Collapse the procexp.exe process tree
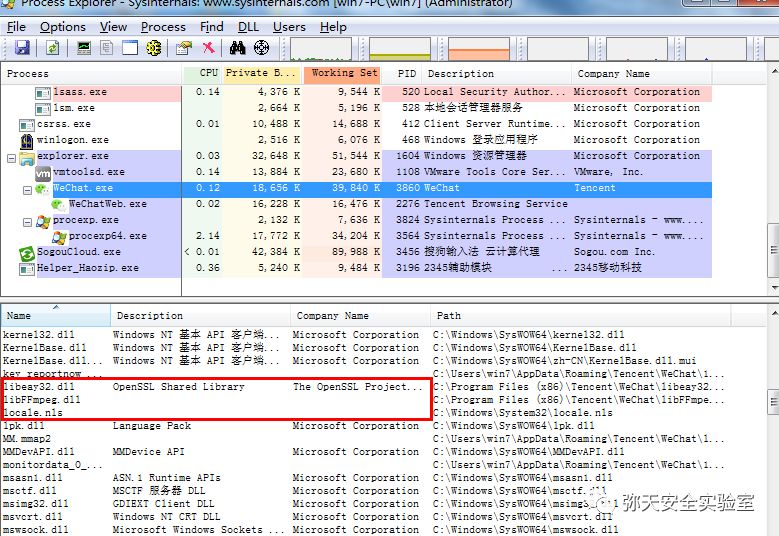 27,223
